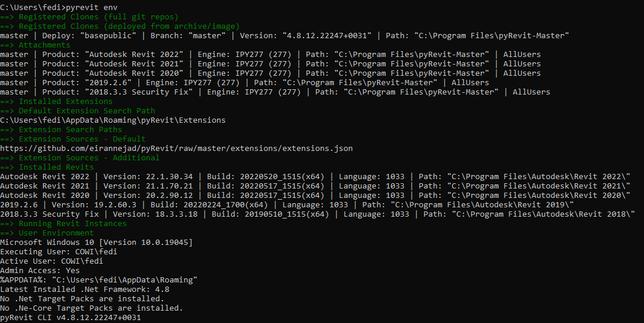Click the 'Microsoft Windows 10 [Version 10.0.19045]' line
This screenshot has width=644, height=323.
point(96,242)
